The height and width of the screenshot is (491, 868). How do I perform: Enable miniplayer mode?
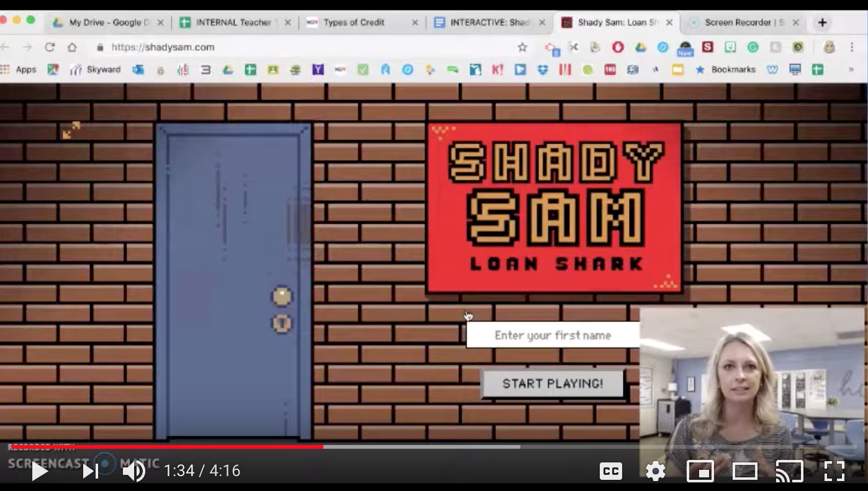click(700, 471)
